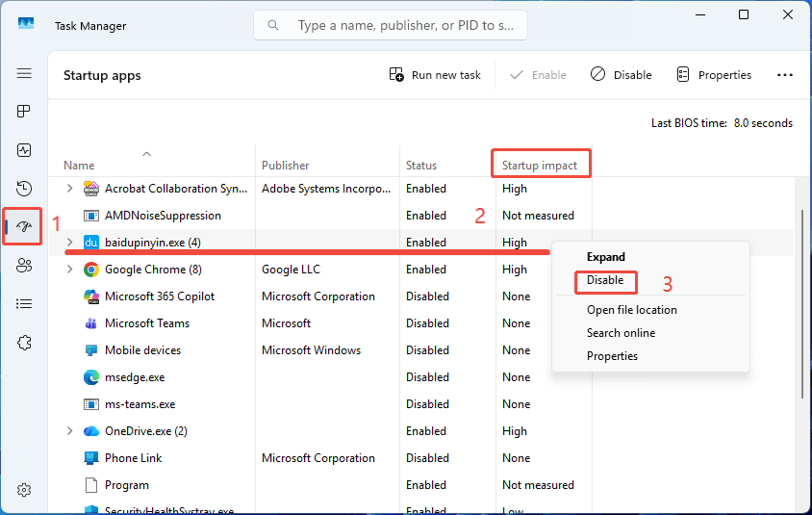812x515 pixels.
Task: Expand the OneDrive.exe row
Action: (69, 431)
